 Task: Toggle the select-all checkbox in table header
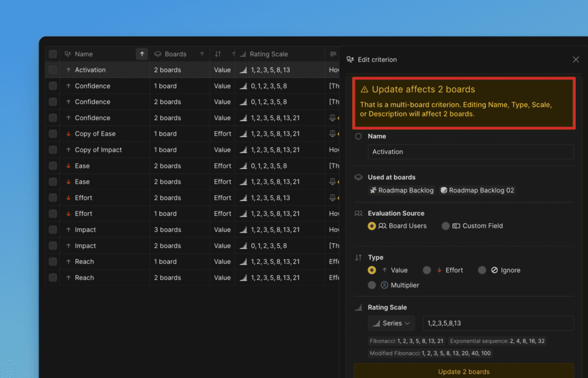[53, 54]
